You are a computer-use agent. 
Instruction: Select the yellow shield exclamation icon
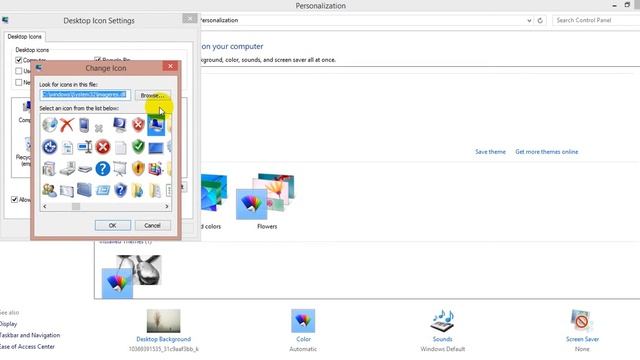point(138,169)
